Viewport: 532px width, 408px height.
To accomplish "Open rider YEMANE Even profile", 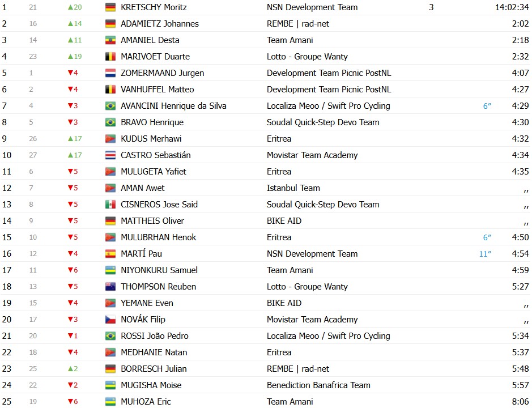I will 147,303.
